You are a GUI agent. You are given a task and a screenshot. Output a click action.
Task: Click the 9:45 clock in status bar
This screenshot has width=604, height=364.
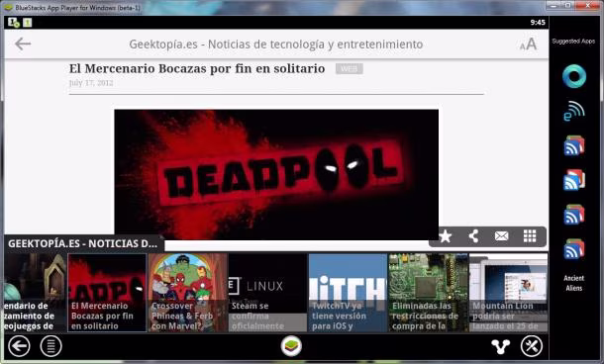[x=538, y=23]
